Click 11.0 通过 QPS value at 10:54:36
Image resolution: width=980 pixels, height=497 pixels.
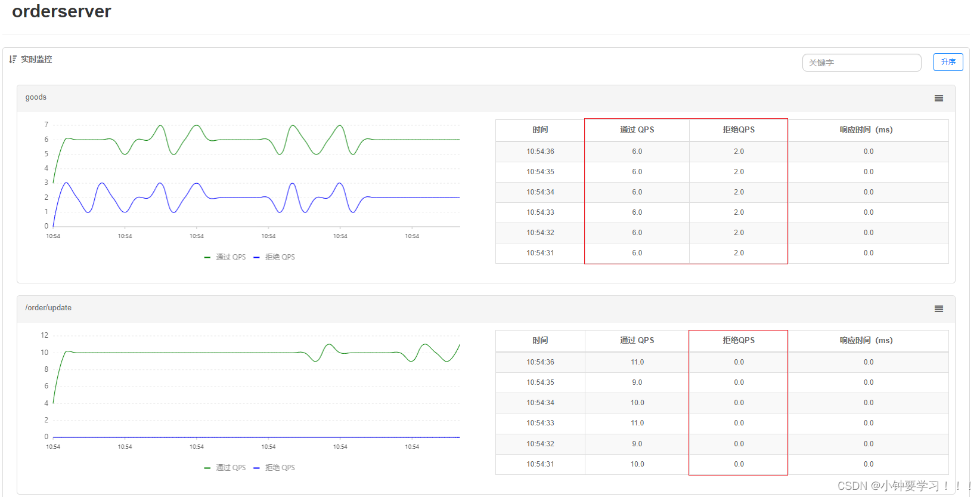tap(637, 362)
